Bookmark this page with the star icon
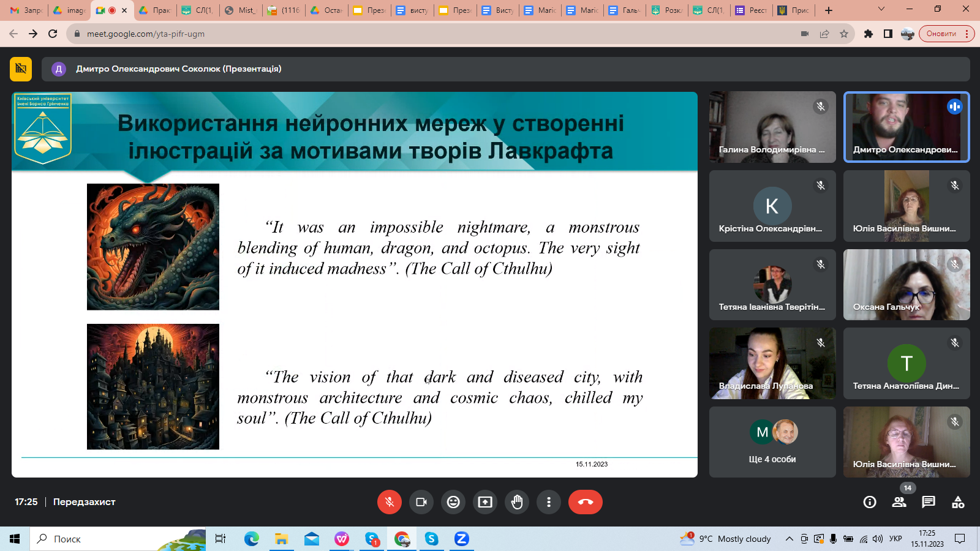 click(844, 34)
